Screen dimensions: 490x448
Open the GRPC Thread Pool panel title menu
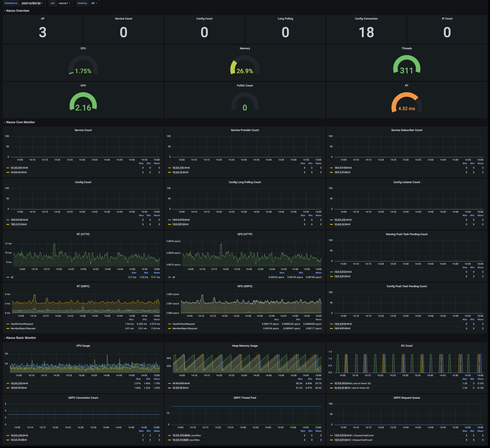coord(245,398)
